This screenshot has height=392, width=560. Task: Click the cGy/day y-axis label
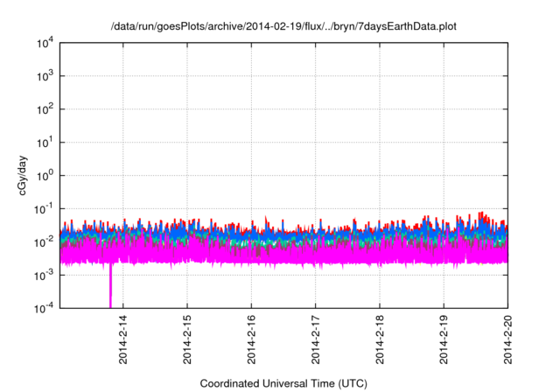coord(27,175)
